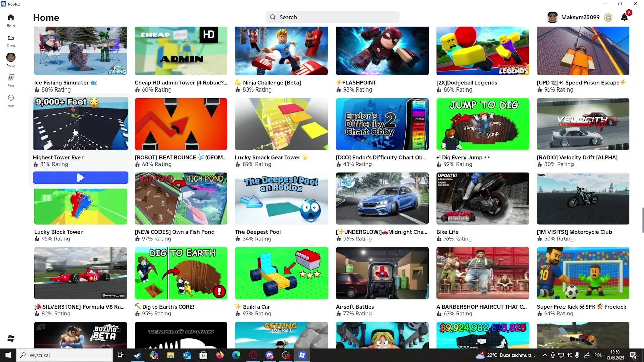
Task: Click 'Airsoft Battles' title text
Action: point(355,307)
